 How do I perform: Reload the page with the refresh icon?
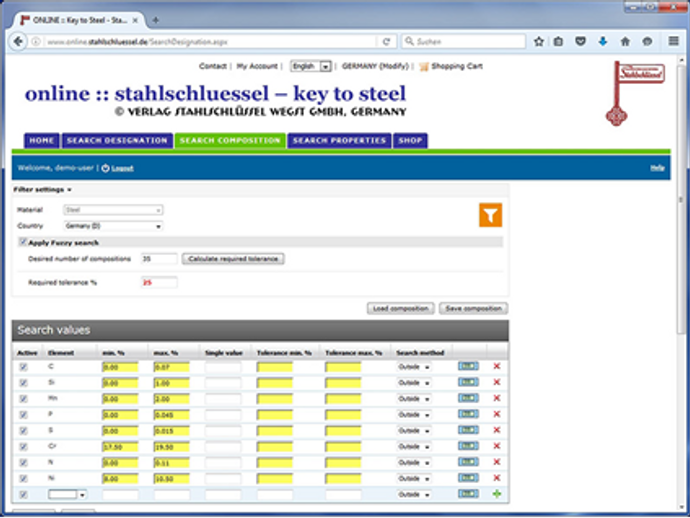tap(386, 42)
